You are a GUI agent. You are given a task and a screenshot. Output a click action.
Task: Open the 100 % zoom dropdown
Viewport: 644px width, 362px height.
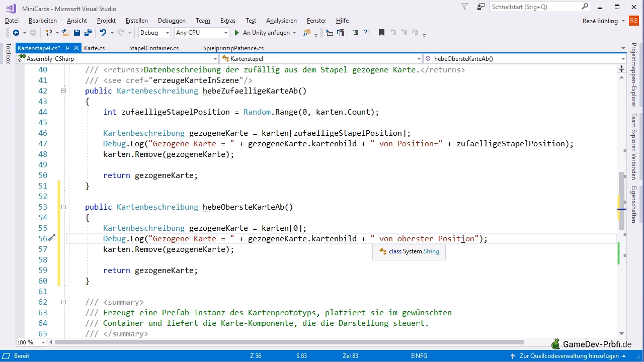31,342
